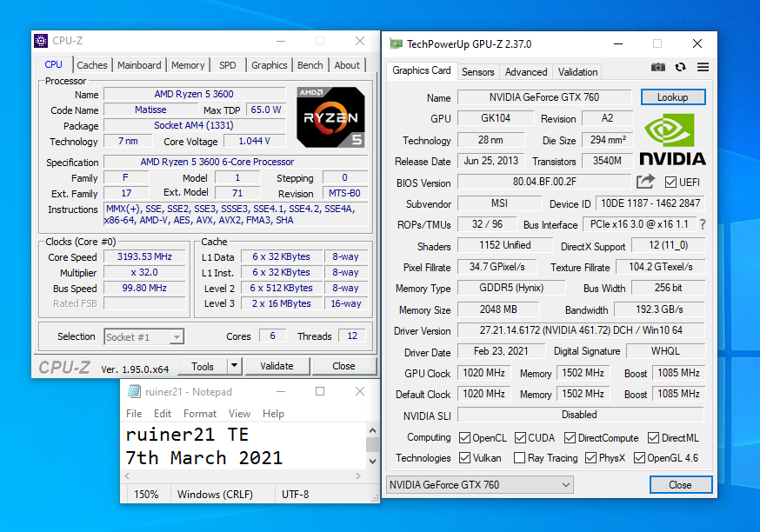The width and height of the screenshot is (760, 532).
Task: Click the BIOS export arrow icon
Action: click(x=645, y=182)
